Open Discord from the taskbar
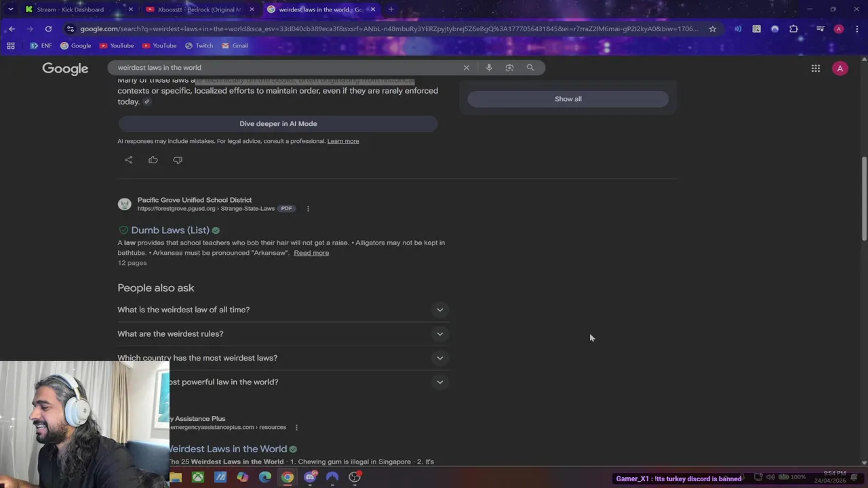 (x=310, y=477)
